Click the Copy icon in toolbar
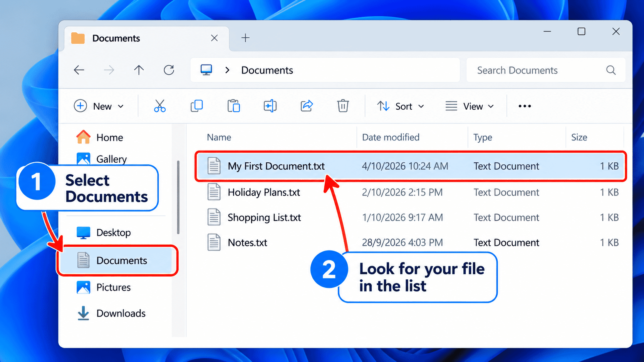The width and height of the screenshot is (644, 362). coord(197,106)
